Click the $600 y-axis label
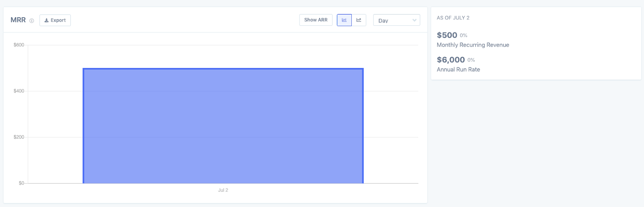Viewport: 644px width, 207px height. [19, 45]
